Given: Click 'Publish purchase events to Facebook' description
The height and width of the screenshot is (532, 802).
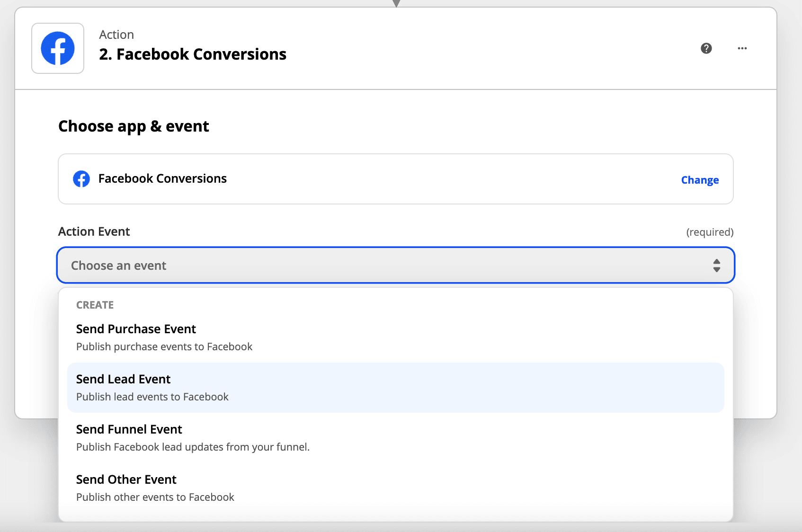Looking at the screenshot, I should click(164, 346).
